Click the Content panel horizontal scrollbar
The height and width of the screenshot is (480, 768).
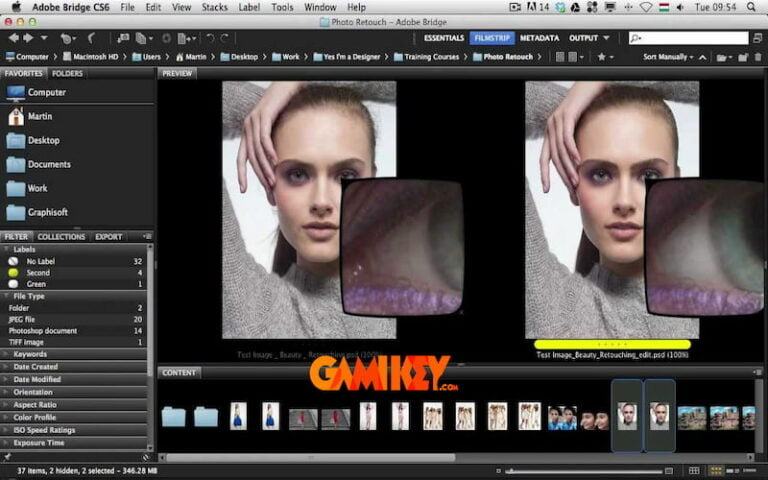[x=311, y=457]
